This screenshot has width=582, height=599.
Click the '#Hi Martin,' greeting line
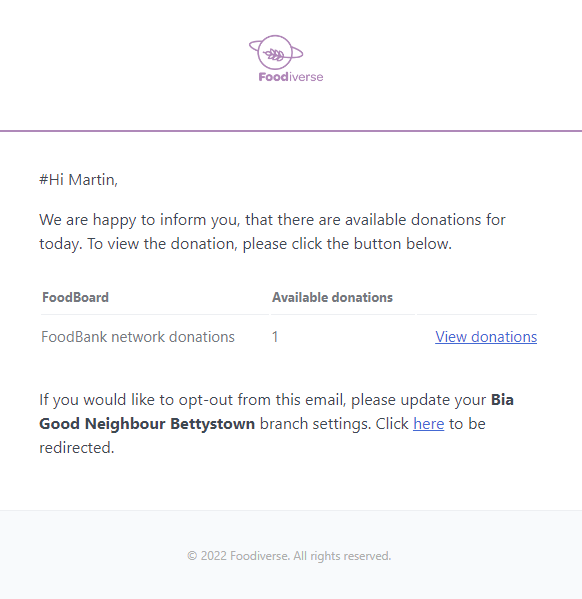click(78, 180)
